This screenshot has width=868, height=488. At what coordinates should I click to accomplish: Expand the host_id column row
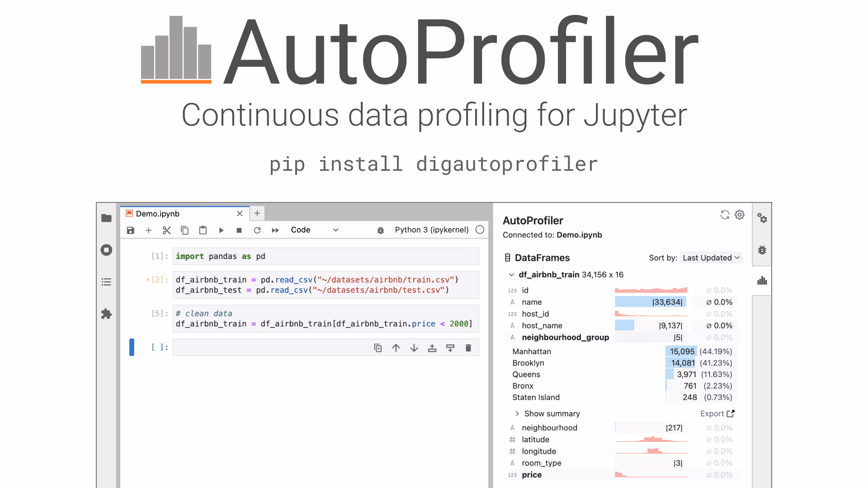coord(623,314)
